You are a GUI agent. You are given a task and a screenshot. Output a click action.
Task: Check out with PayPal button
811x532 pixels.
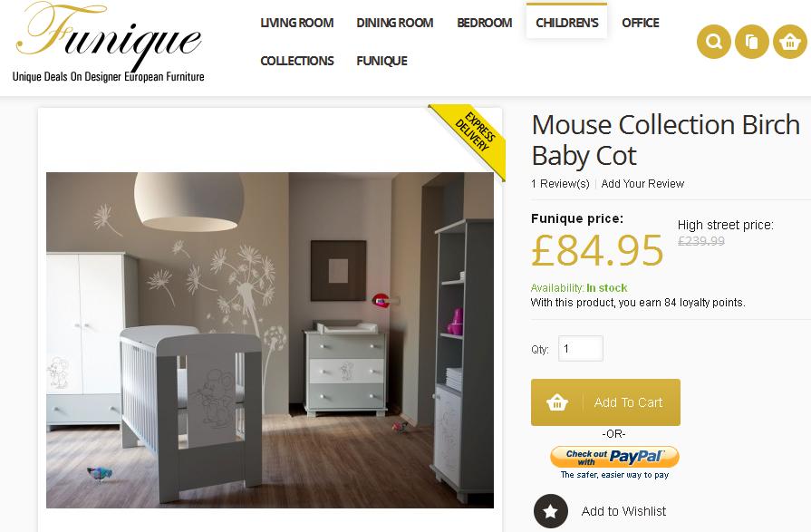pyautogui.click(x=614, y=457)
